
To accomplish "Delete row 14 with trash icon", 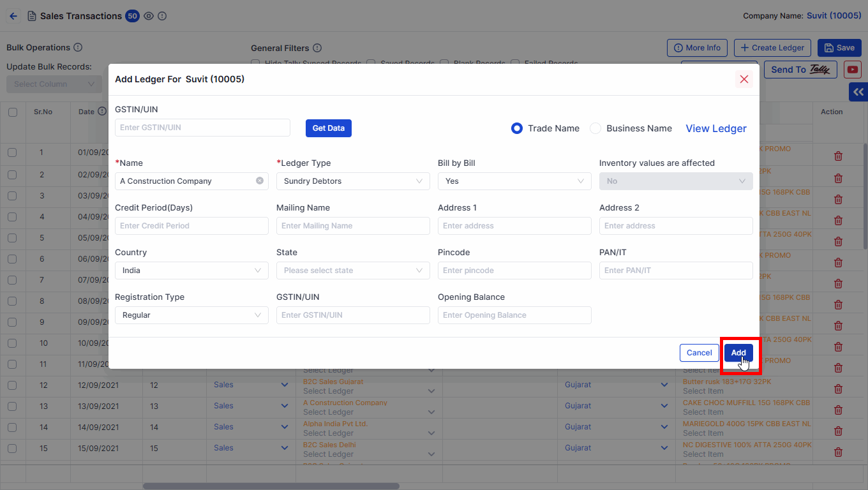I will click(x=839, y=431).
